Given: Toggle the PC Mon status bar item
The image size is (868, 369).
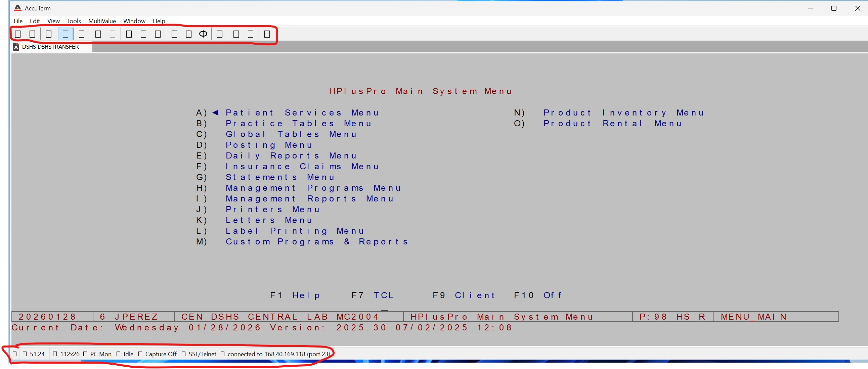Looking at the screenshot, I should 100,354.
